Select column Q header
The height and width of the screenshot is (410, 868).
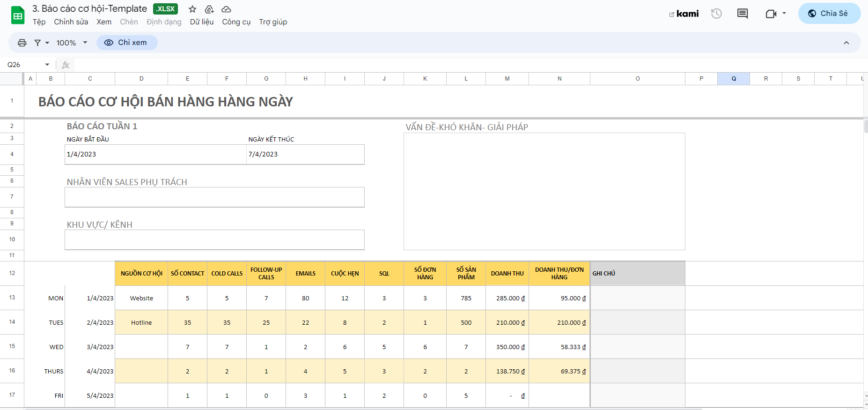(x=734, y=79)
